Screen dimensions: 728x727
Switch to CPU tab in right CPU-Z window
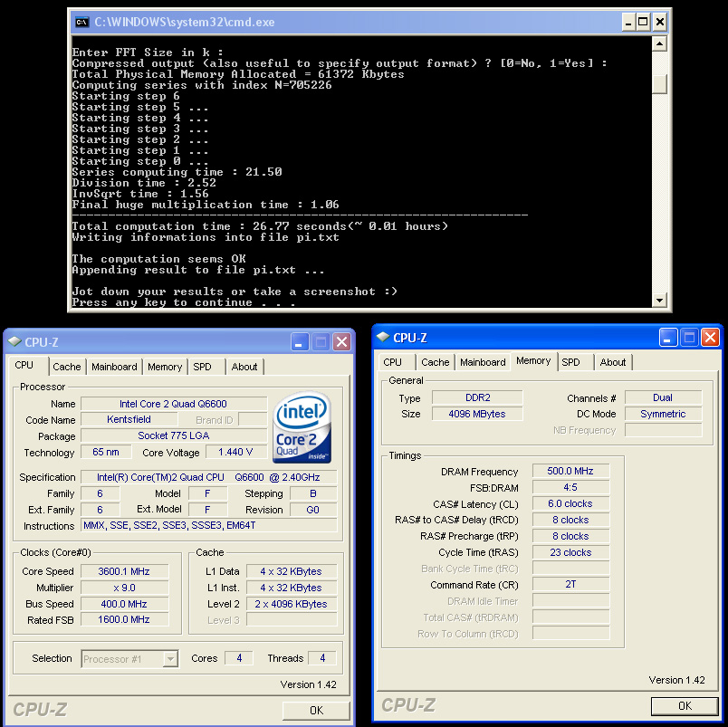(x=392, y=362)
